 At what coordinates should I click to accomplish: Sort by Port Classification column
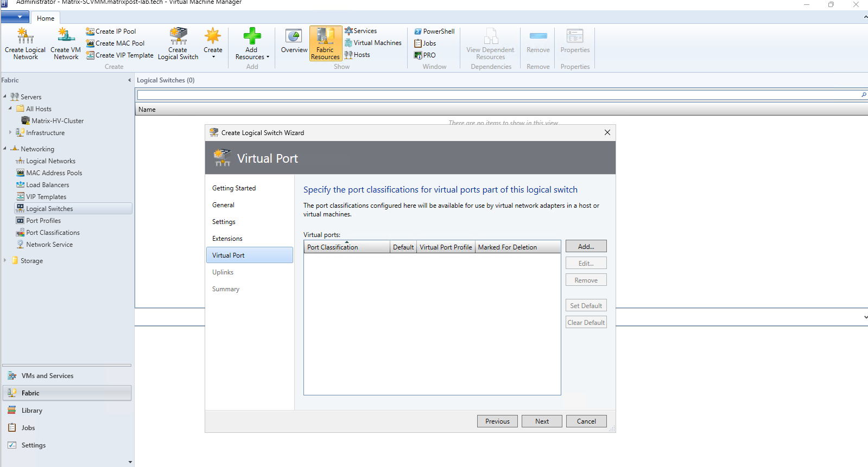pos(347,247)
